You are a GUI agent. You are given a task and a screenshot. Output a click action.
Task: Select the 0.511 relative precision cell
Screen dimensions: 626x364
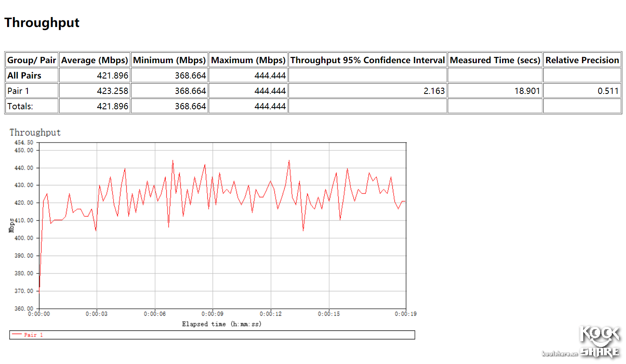(x=608, y=91)
